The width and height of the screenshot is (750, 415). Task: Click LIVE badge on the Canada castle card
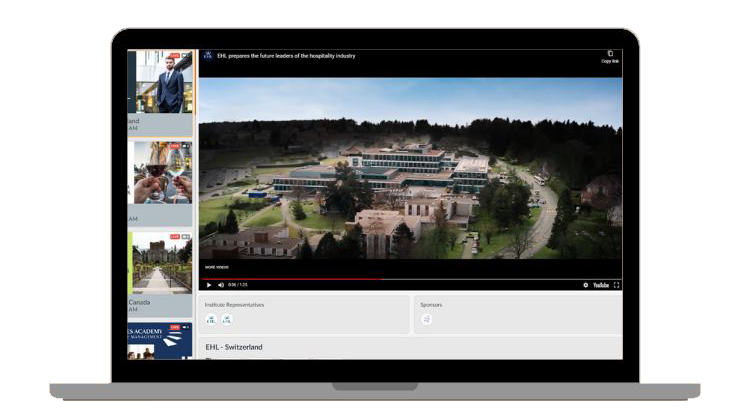[x=175, y=237]
